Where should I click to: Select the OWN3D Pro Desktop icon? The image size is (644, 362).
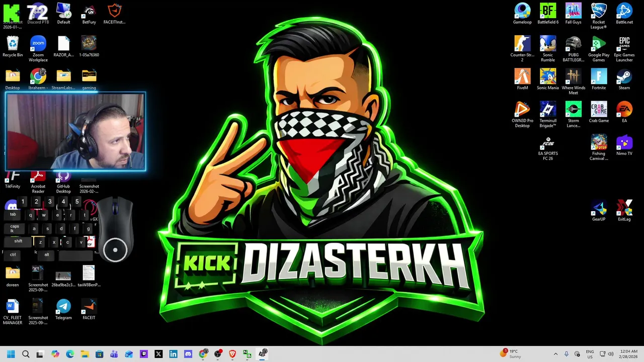(522, 115)
